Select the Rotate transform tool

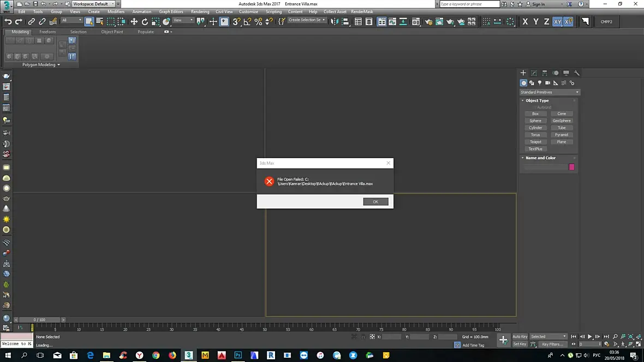coord(145,22)
